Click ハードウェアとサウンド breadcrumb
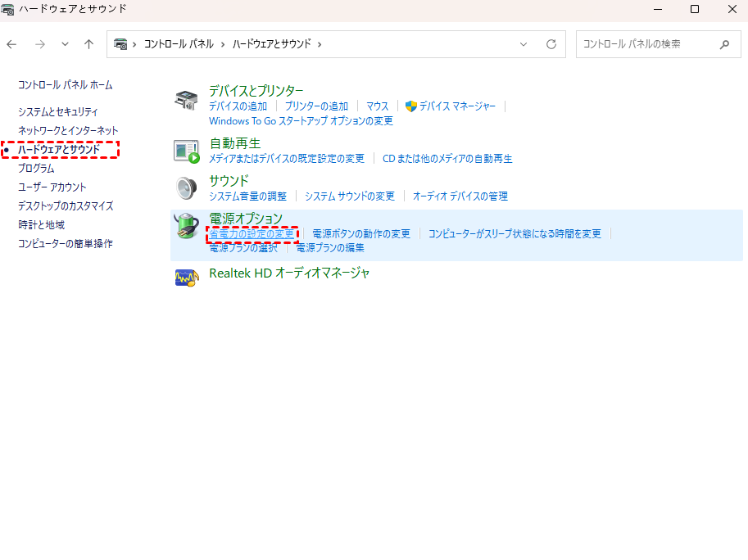This screenshot has height=560, width=748. tap(271, 44)
